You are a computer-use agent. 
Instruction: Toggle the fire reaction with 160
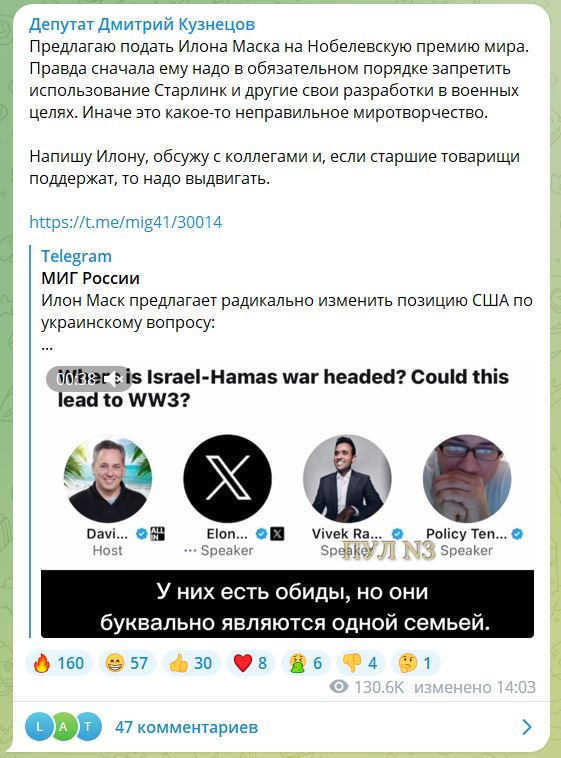point(58,663)
